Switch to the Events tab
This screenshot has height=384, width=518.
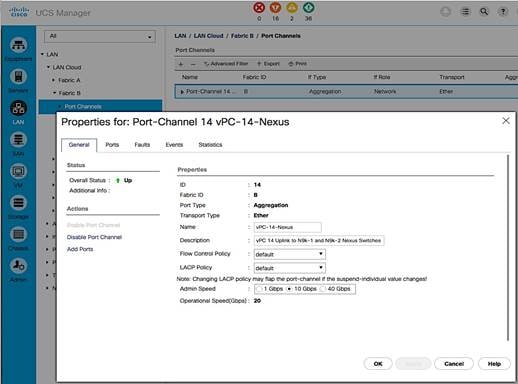point(174,145)
